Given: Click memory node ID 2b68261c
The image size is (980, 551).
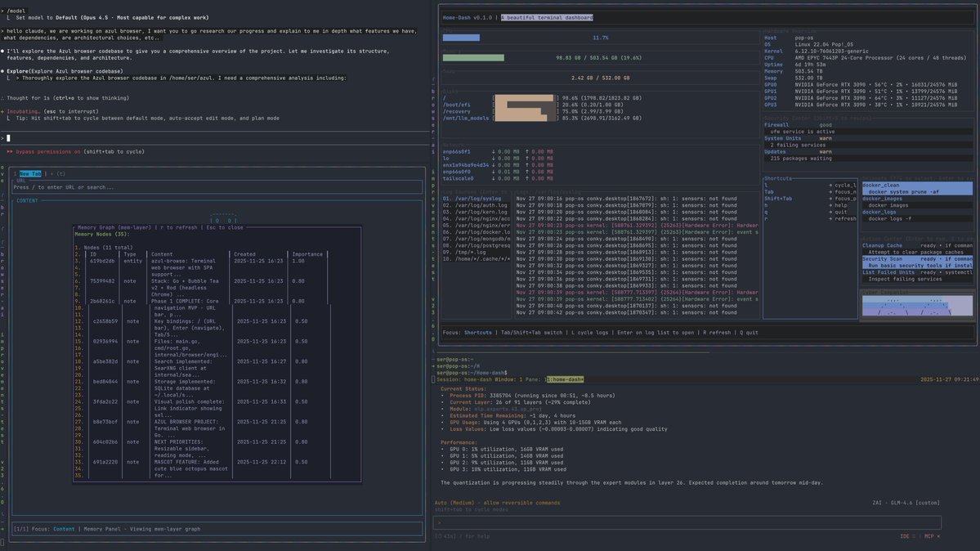Looking at the screenshot, I should (x=102, y=302).
